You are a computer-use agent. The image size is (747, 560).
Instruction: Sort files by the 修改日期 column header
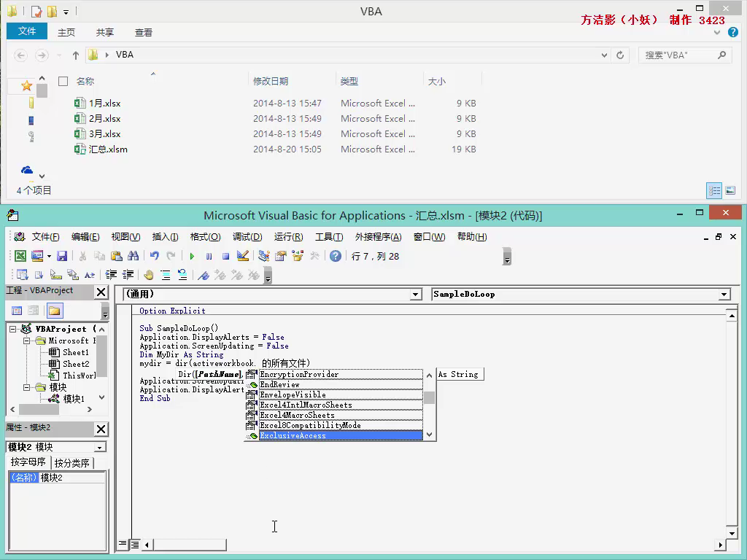pos(271,82)
